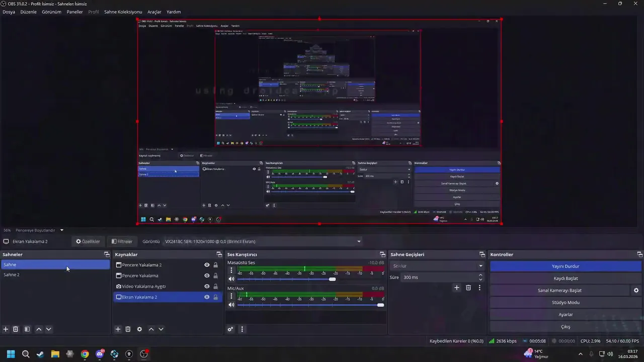
Task: Open preview scaling dropdown Pencereye Boyutlandır
Action: click(39, 230)
